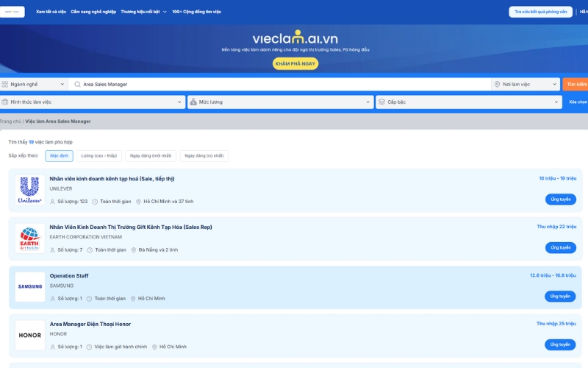Viewport: 588px width, 368px height.
Task: Click '10 triệu - 19 triệu' salary text
Action: point(558,178)
